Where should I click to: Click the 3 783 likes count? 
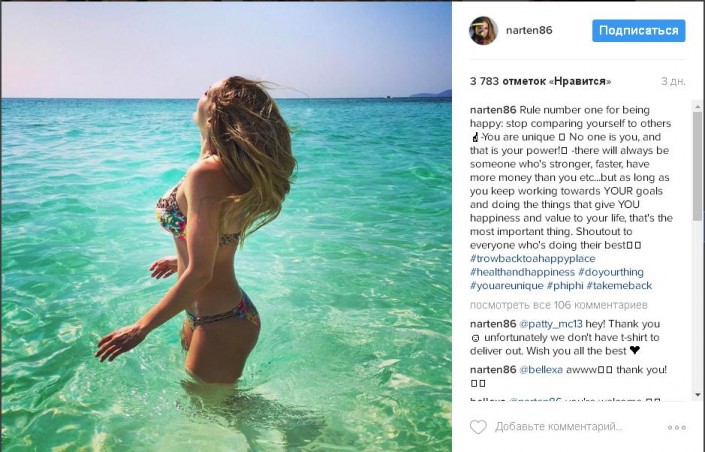tap(540, 81)
